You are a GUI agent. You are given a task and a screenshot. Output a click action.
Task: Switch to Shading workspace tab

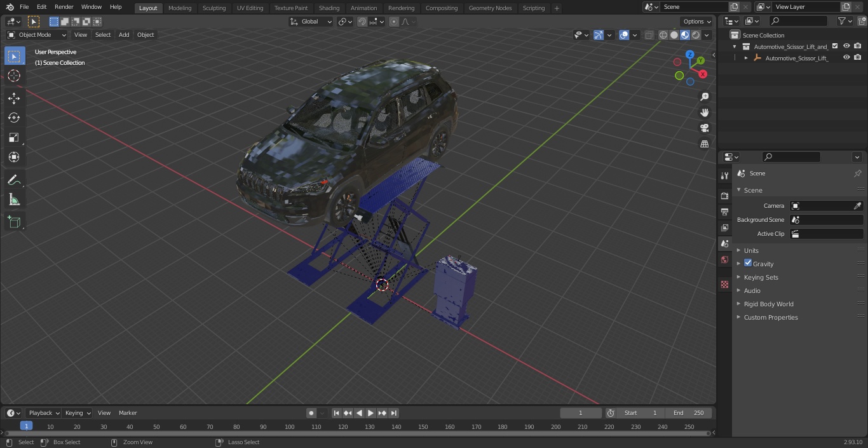pos(329,8)
